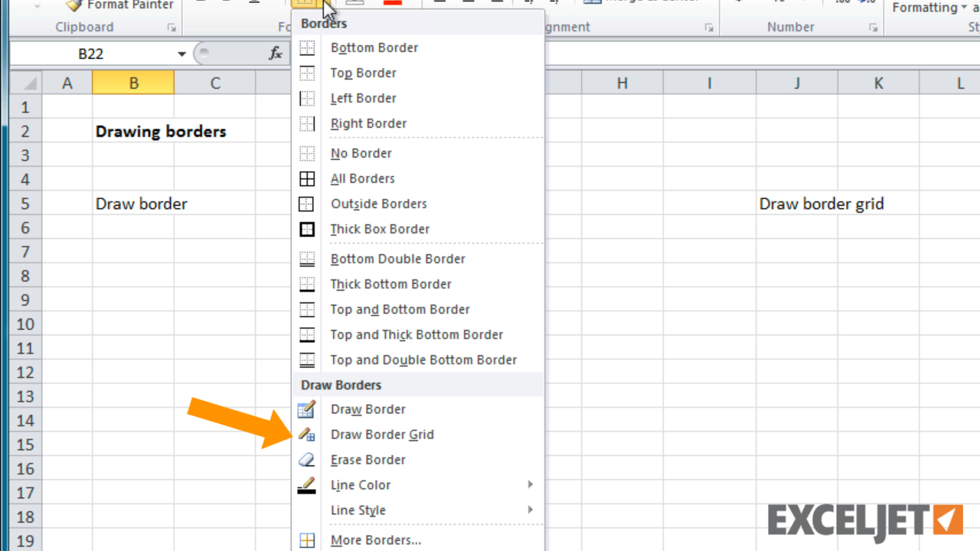The image size is (980, 551).
Task: Choose Thick Box Border
Action: click(380, 229)
